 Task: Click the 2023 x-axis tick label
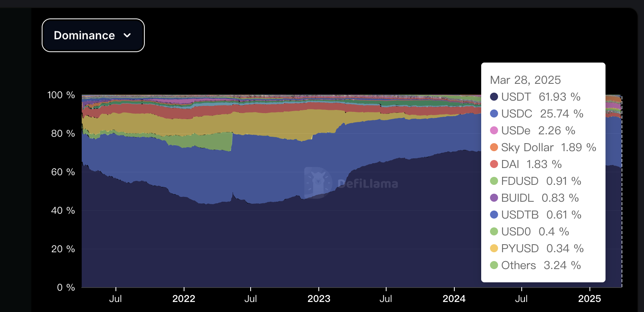[x=319, y=299]
